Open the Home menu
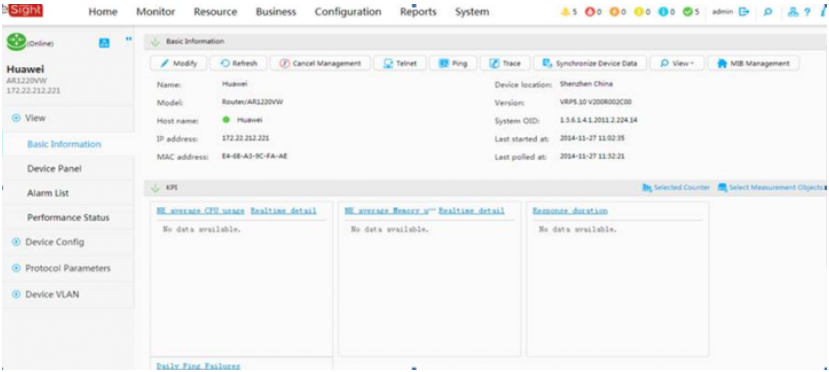829x372 pixels. point(103,12)
